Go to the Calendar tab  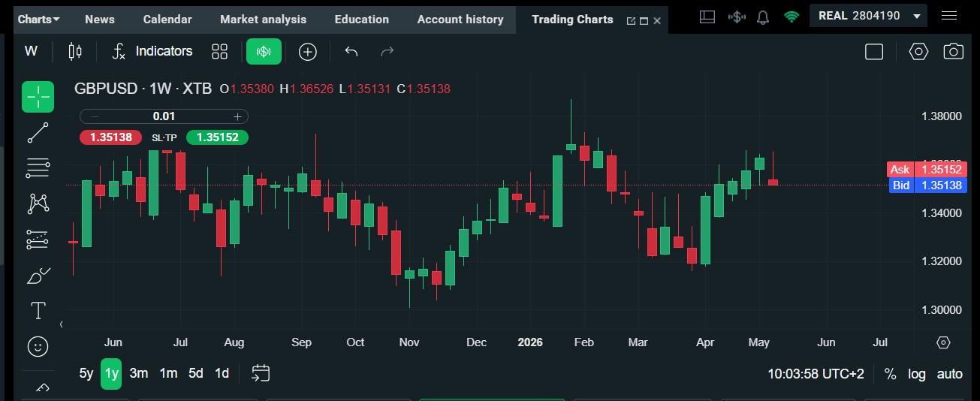pyautogui.click(x=167, y=20)
